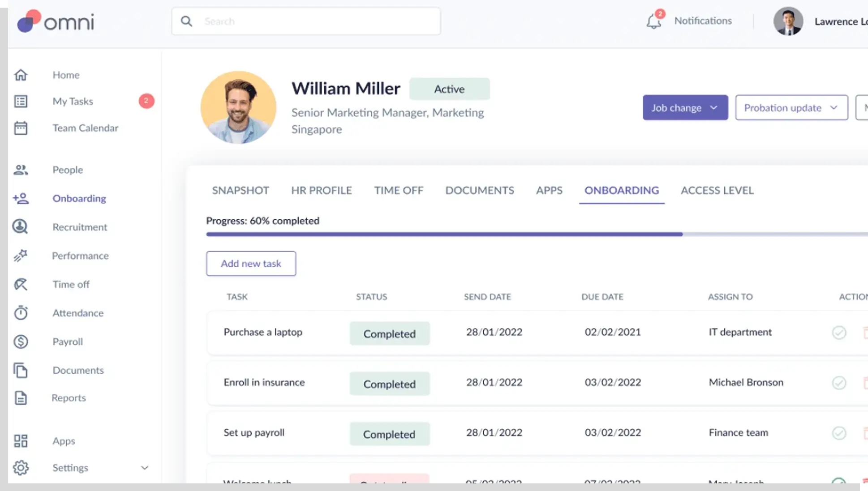Switch to the HR Profile tab

coord(322,190)
